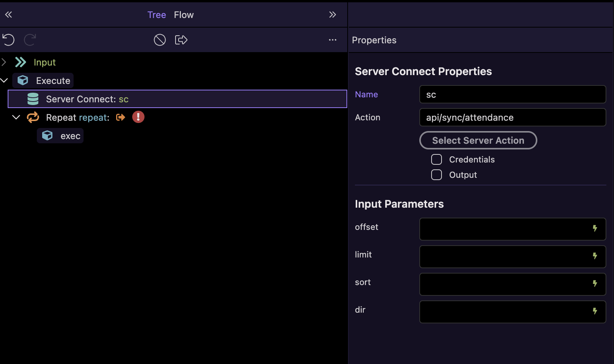Collapse panel with left double-chevron

(8, 15)
